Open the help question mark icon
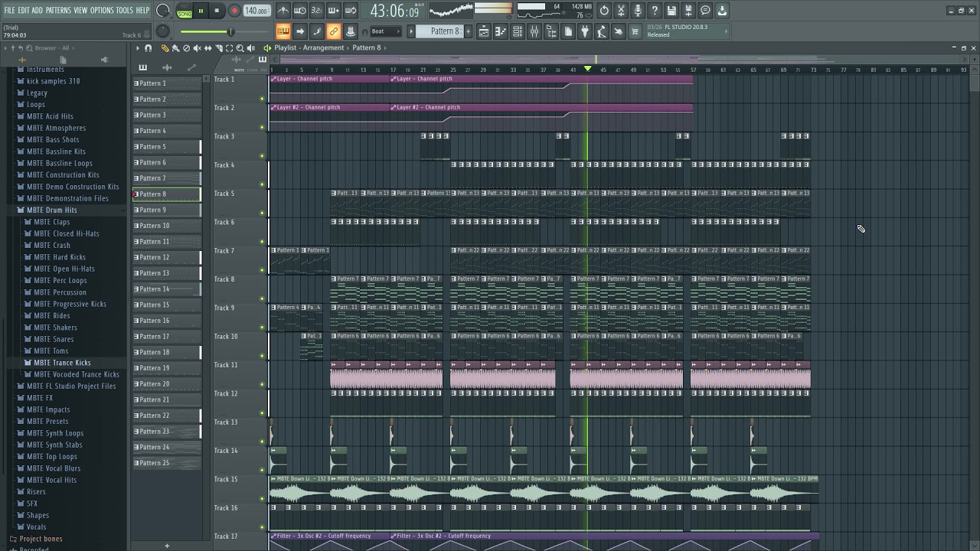Image resolution: width=980 pixels, height=551 pixels. click(x=655, y=11)
